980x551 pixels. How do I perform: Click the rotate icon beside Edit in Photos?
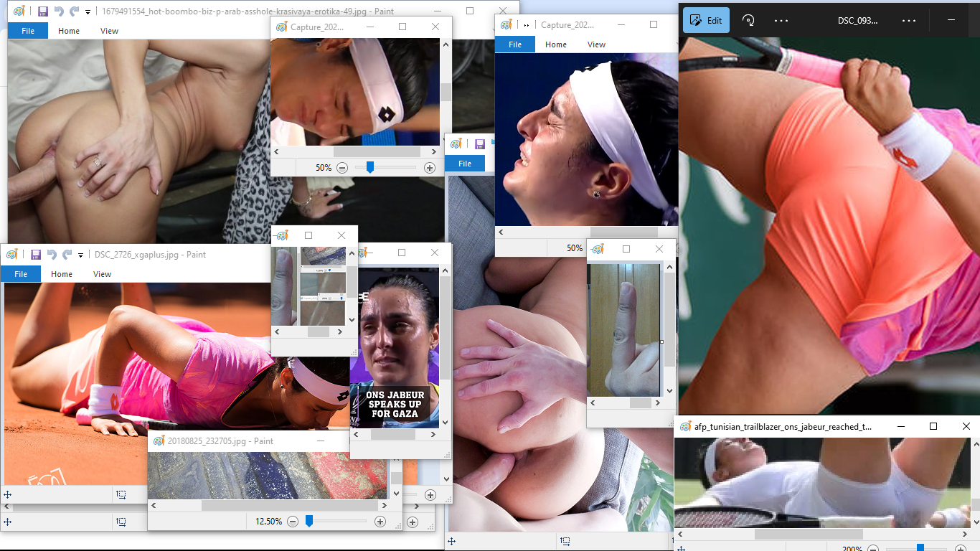click(x=748, y=20)
